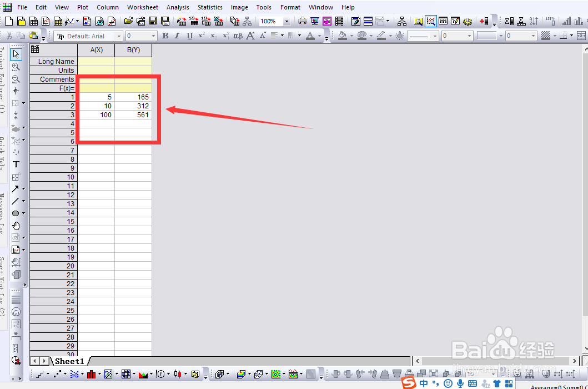Viewport: 588px width, 389px height.
Task: Select the Line drawing tool
Action: (16, 201)
